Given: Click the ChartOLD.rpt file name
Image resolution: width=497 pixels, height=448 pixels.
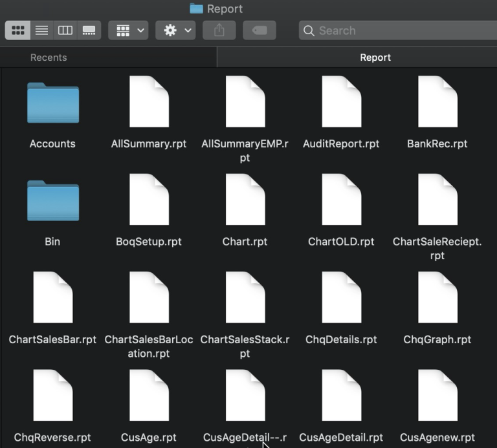Looking at the screenshot, I should (341, 242).
